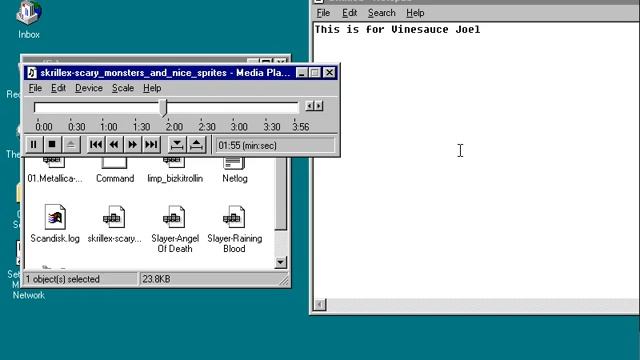Select the skrillex-scary MIDI file icon
The image size is (640, 360).
click(114, 217)
